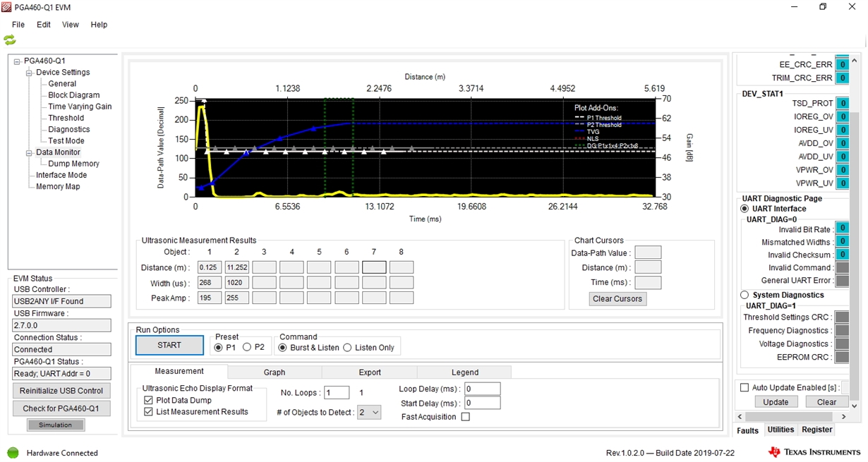Open the Edit menu

(44, 25)
